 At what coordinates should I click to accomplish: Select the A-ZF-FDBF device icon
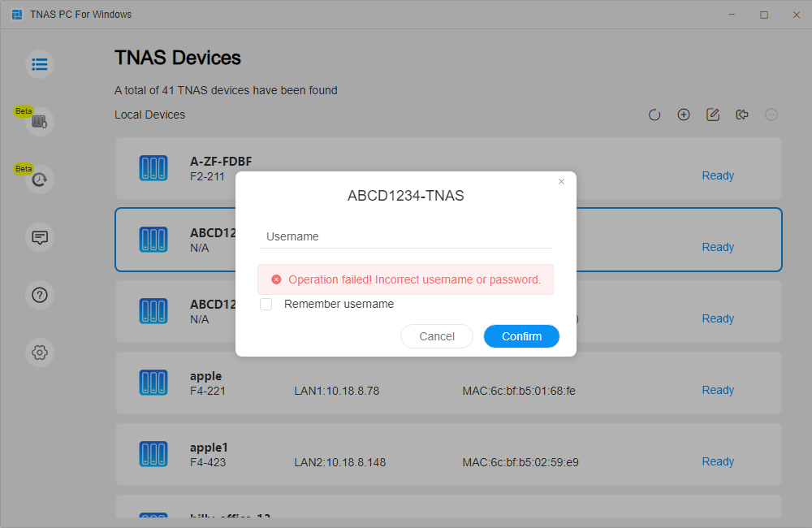click(153, 168)
